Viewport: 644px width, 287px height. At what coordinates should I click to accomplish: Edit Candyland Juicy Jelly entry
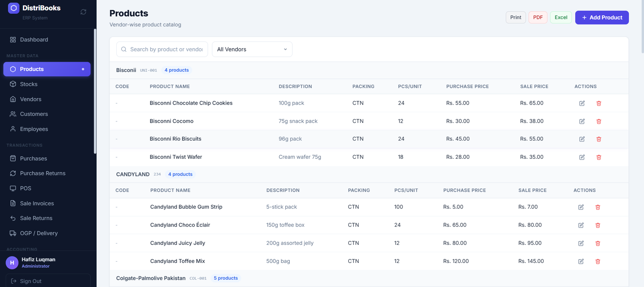pos(581,243)
